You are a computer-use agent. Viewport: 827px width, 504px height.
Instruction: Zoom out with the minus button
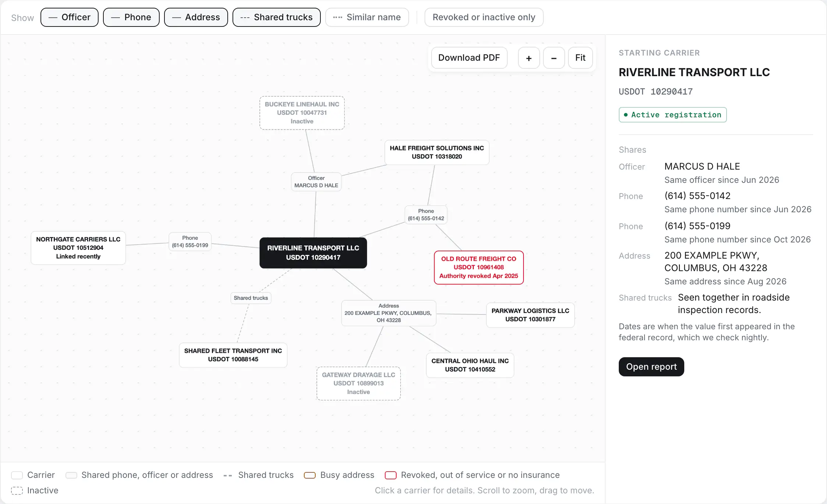pos(554,58)
